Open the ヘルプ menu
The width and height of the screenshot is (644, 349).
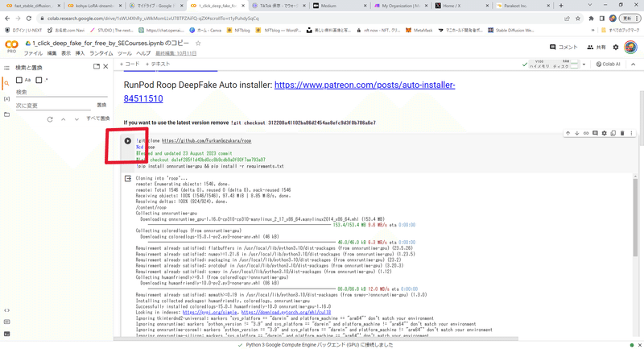coord(143,53)
